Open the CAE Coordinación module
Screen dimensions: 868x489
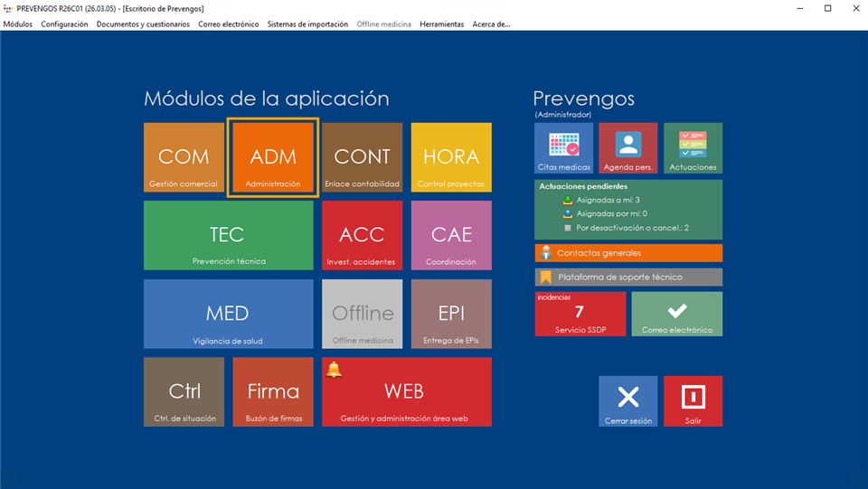click(x=451, y=235)
